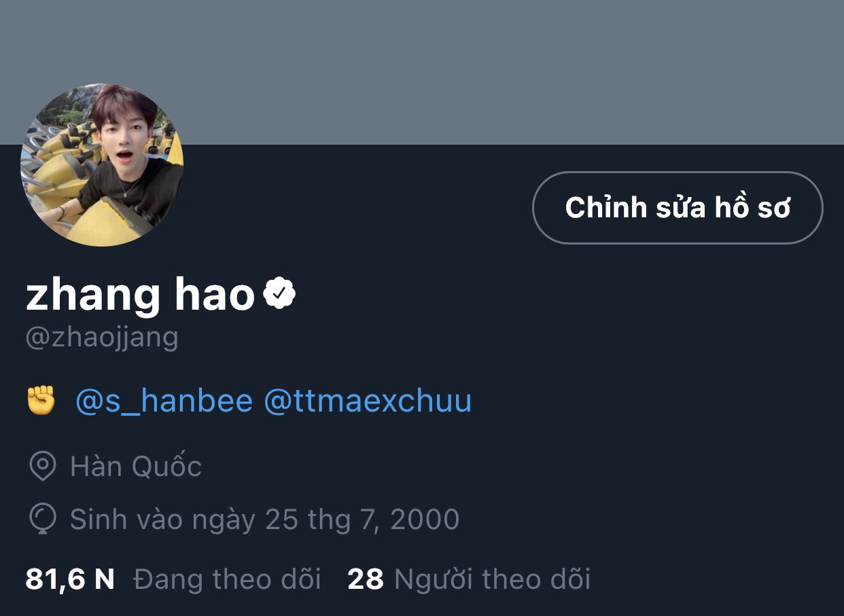Click the 28 followers count

coord(366,579)
